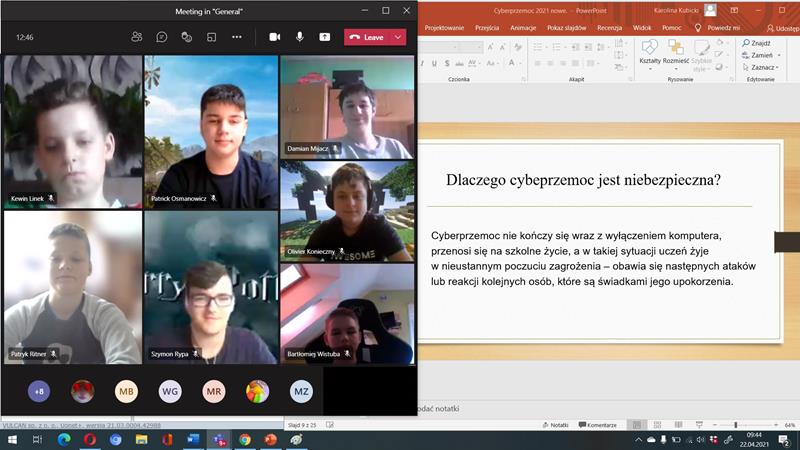Switch to the Animacje ribbon tab
This screenshot has width=800, height=450.
(523, 28)
